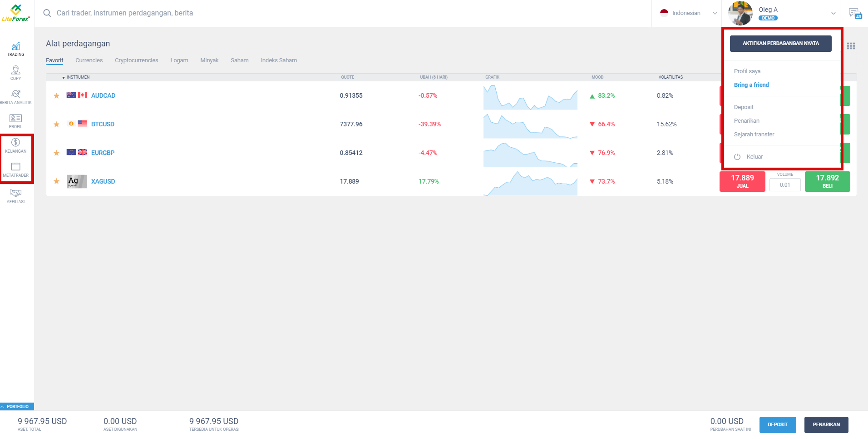Toggle the favorite star for AUDCAD

(x=56, y=95)
